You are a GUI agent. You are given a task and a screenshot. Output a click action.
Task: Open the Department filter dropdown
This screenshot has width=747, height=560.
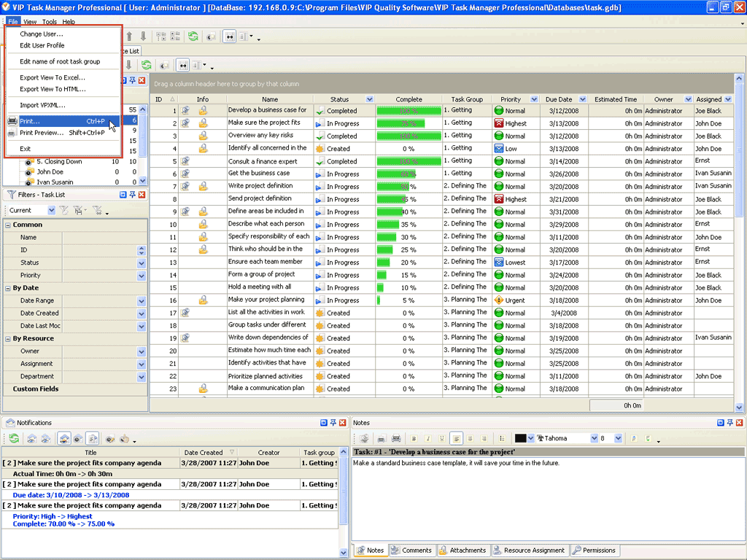[142, 377]
